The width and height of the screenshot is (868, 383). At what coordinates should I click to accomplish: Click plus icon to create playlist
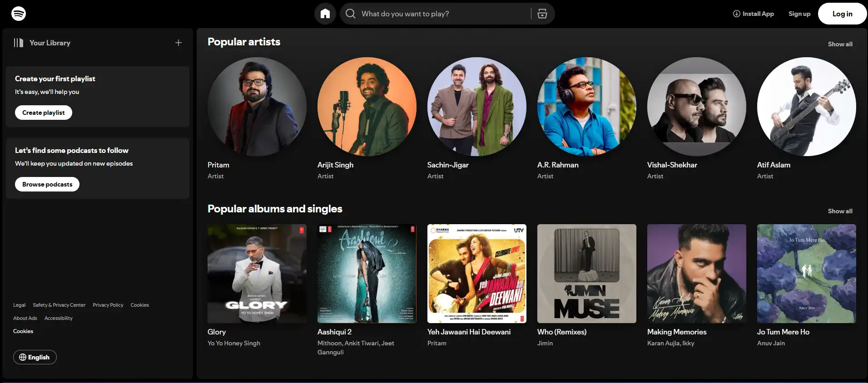click(x=179, y=43)
